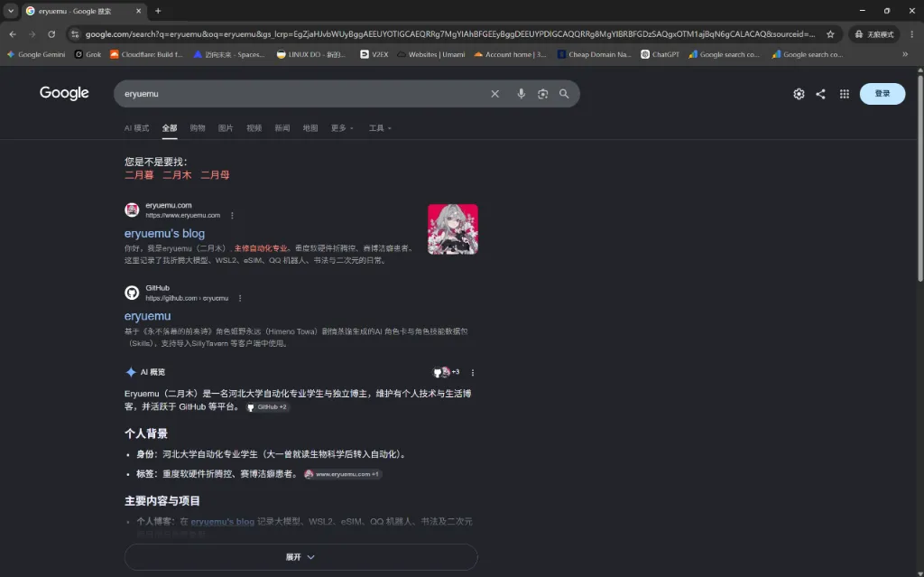Reload the page in the browser toolbar
Viewport: 924px width, 577px height.
51,34
